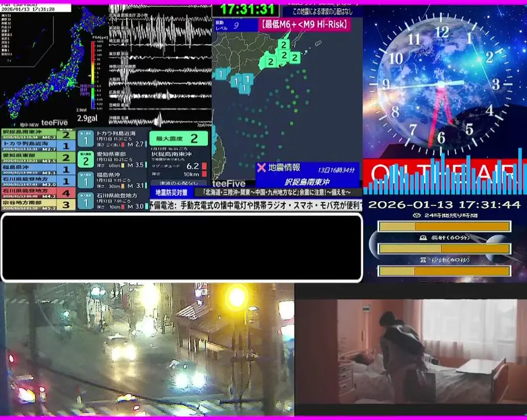527x420 pixels.
Task: Click 13日16時34分 time in info box
Action: pos(336,170)
